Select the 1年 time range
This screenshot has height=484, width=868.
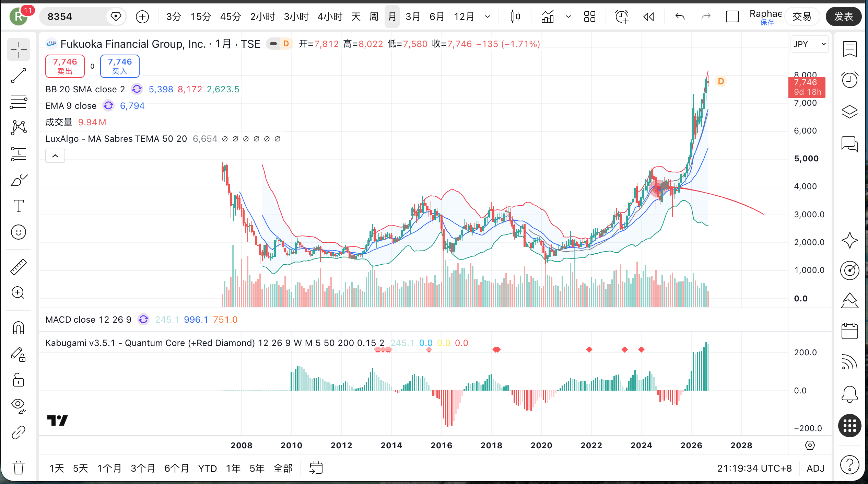coord(233,468)
